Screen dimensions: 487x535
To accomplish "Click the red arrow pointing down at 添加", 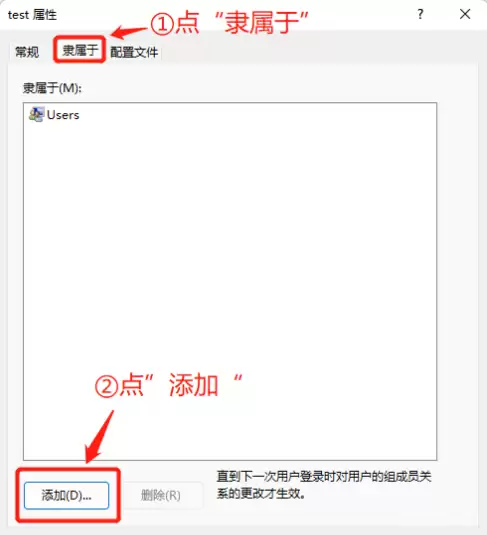I will 99,437.
